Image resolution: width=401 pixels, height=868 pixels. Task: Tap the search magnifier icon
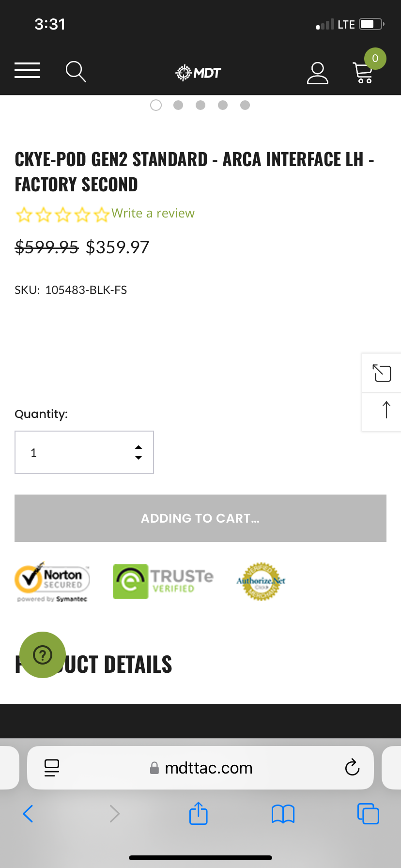pyautogui.click(x=76, y=72)
